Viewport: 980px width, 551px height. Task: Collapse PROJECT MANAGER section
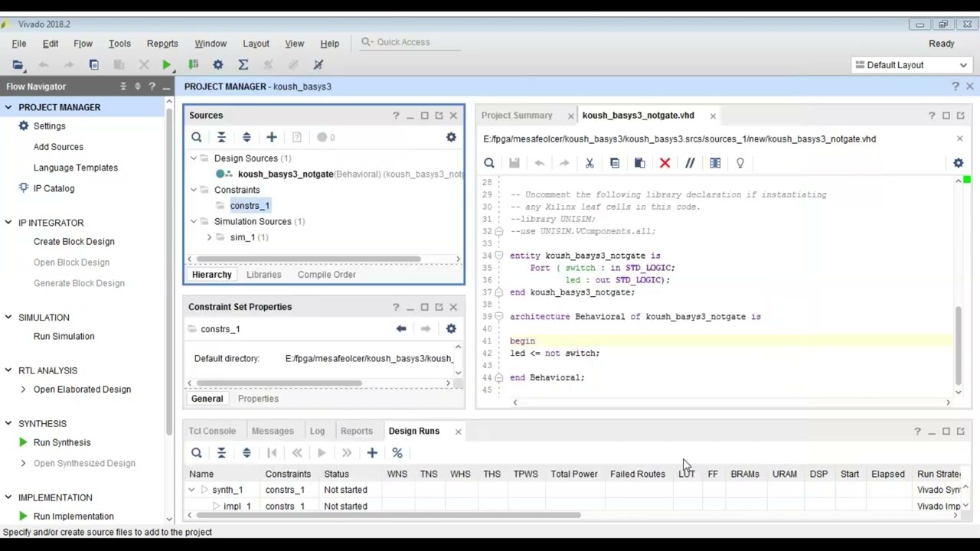8,107
